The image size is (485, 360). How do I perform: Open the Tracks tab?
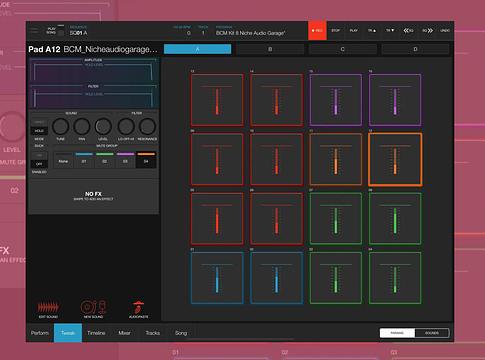click(153, 333)
